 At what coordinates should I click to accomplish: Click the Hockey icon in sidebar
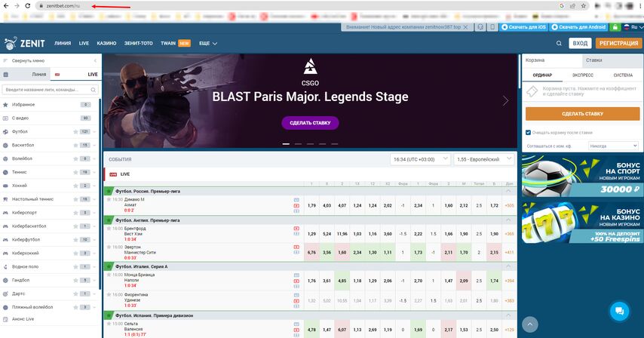(x=5, y=186)
